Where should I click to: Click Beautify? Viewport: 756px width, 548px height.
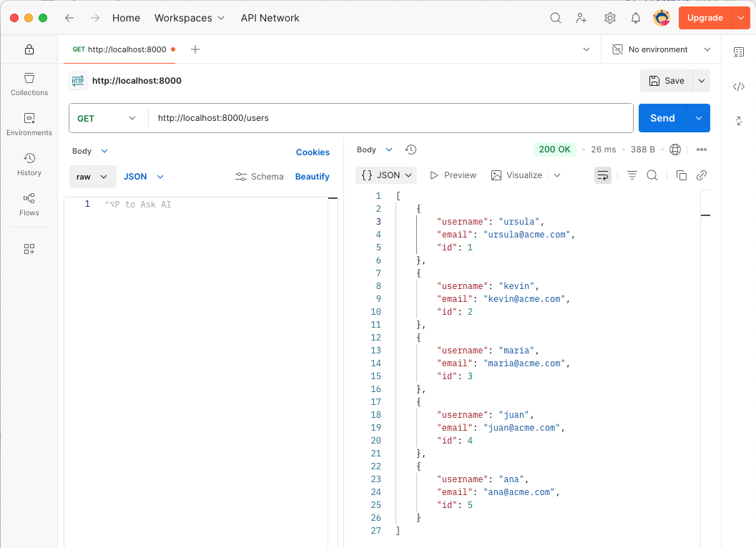click(312, 177)
